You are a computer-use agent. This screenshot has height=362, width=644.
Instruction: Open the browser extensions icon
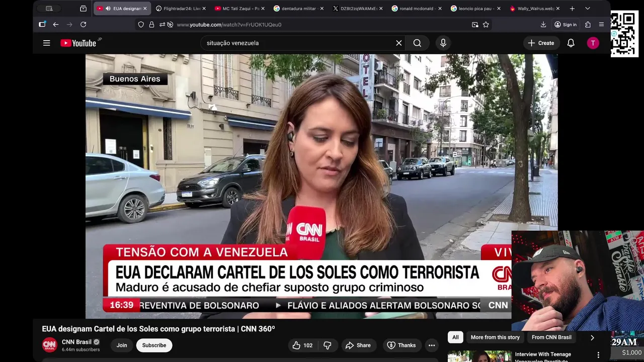point(588,25)
